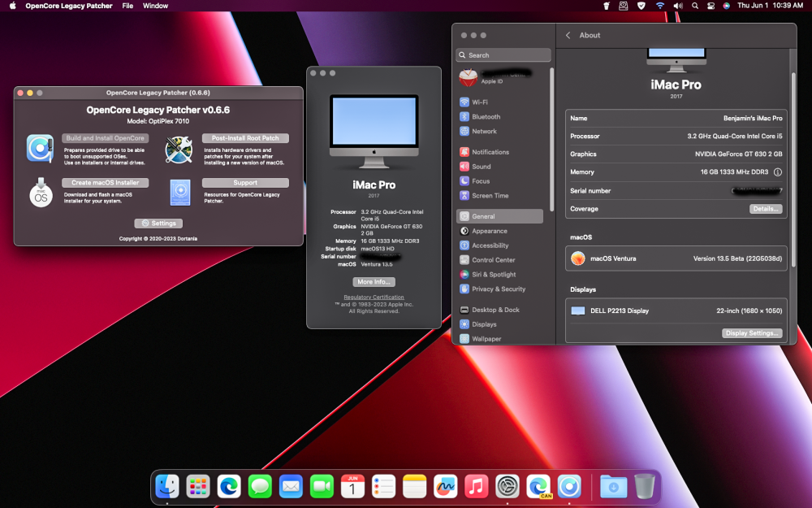Open Messages from the Dock
This screenshot has height=508, width=812.
(x=260, y=487)
